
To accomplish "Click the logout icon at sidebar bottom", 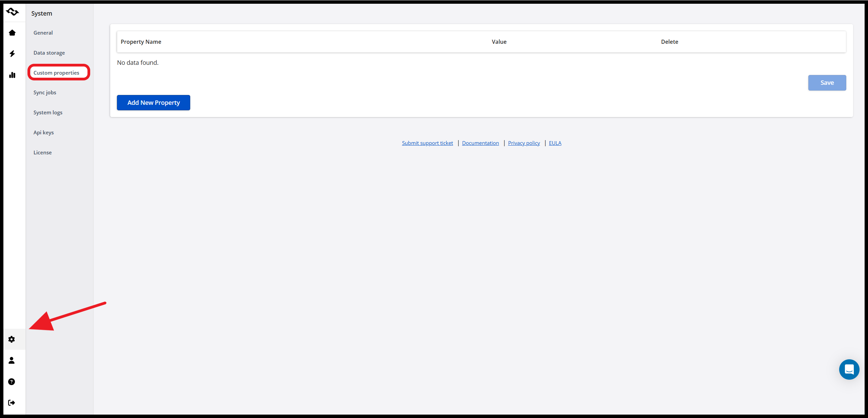I will pos(12,403).
